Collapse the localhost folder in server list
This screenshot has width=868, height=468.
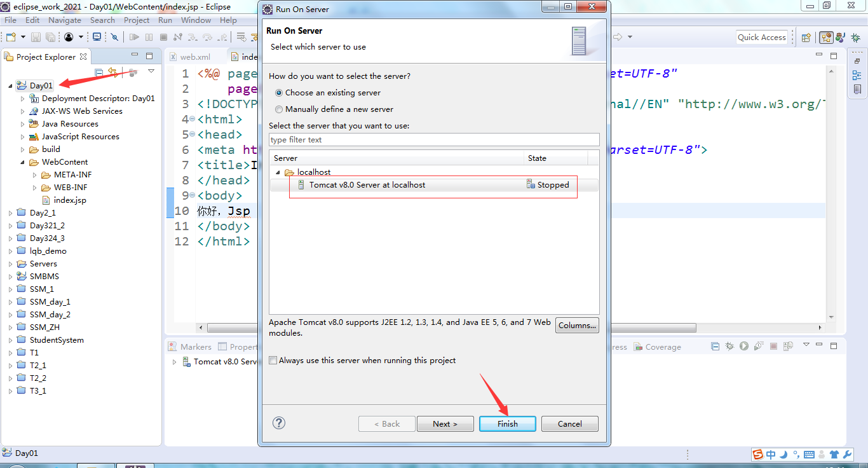pyautogui.click(x=278, y=172)
